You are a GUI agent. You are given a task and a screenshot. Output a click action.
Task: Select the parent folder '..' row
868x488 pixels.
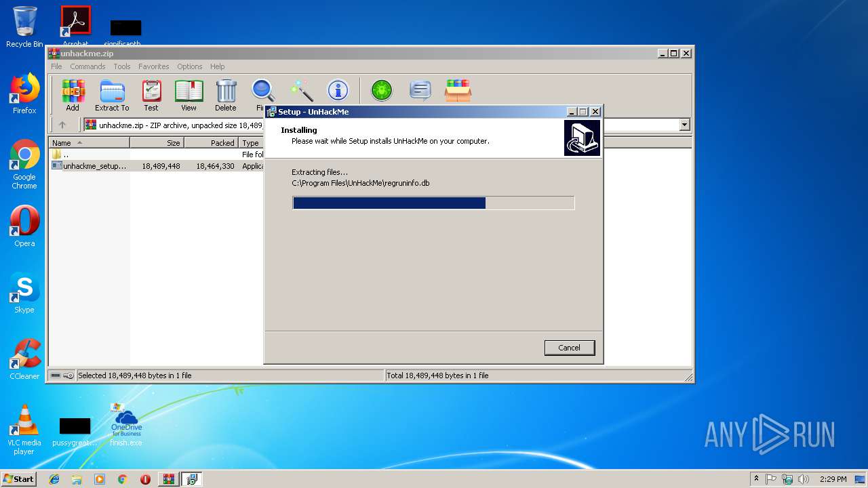pos(157,155)
